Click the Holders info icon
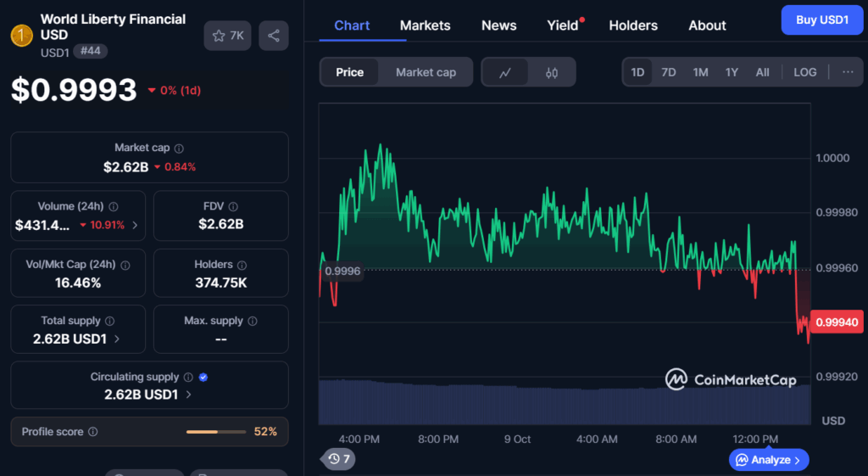Screen dimensions: 868x476 point(242,266)
